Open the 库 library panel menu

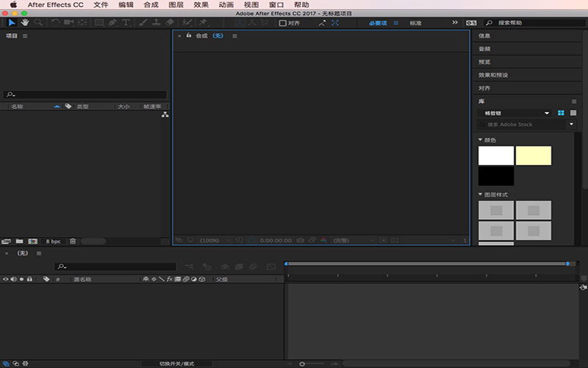[x=574, y=102]
